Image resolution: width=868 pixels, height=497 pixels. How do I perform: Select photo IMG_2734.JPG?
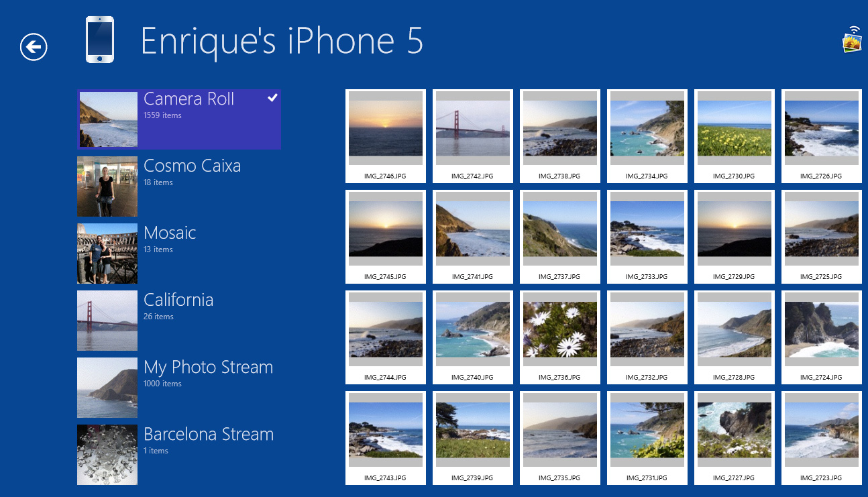[x=647, y=136]
